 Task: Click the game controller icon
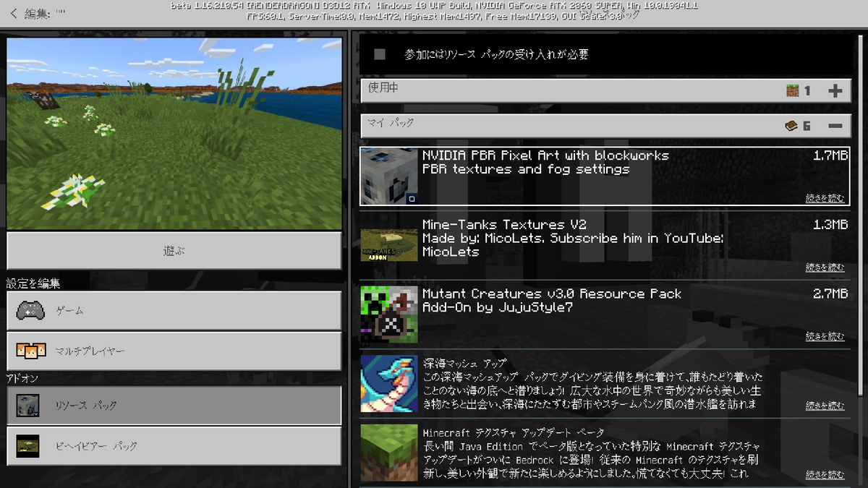point(30,310)
